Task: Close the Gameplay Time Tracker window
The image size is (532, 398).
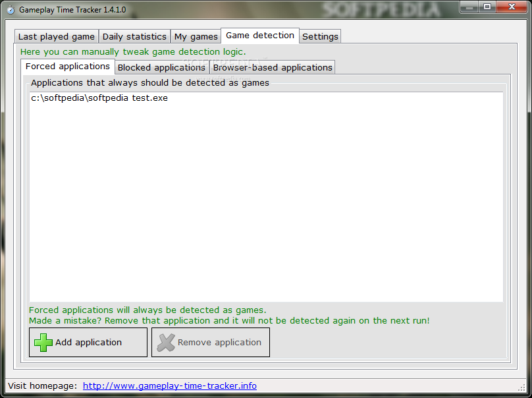Action: (512, 7)
